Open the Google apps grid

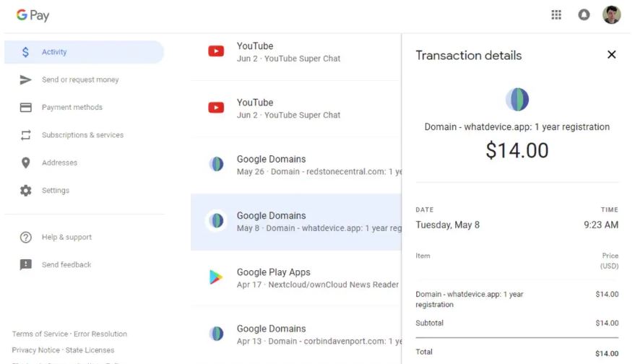[556, 15]
